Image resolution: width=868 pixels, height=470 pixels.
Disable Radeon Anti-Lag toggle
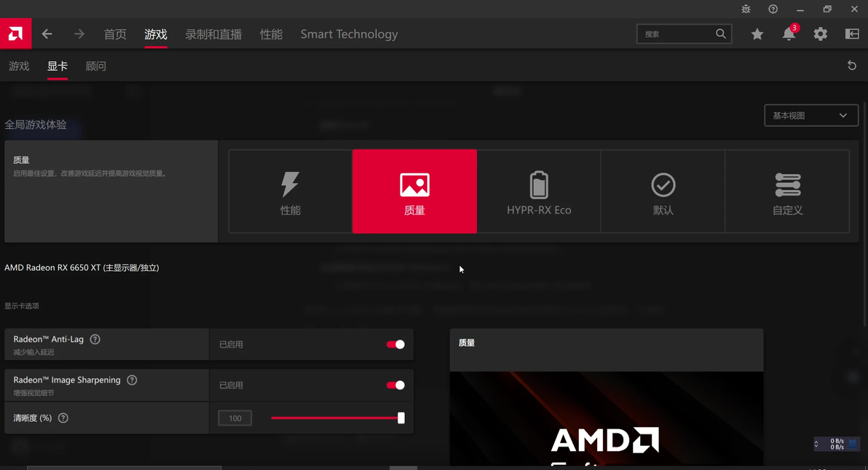coord(395,344)
